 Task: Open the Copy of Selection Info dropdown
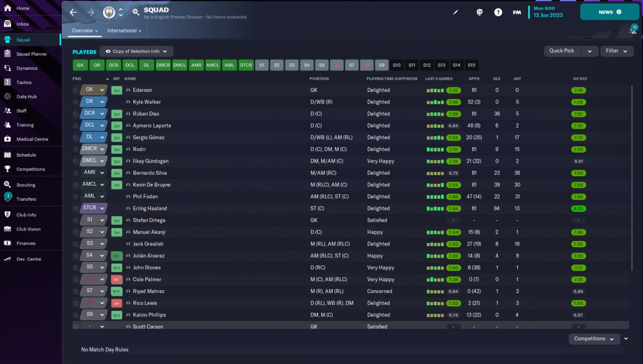point(137,51)
